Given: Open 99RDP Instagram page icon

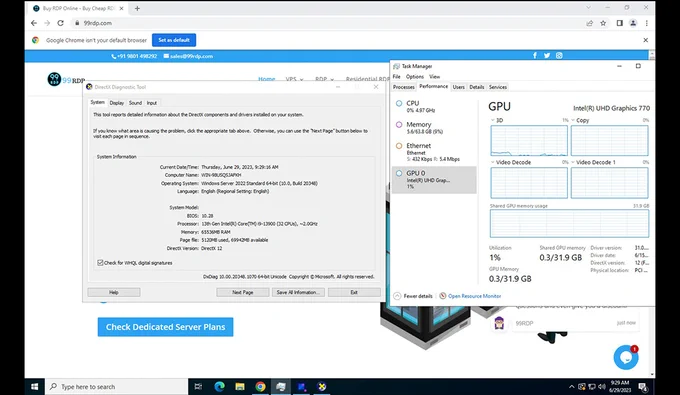Looking at the screenshot, I should coord(559,55).
